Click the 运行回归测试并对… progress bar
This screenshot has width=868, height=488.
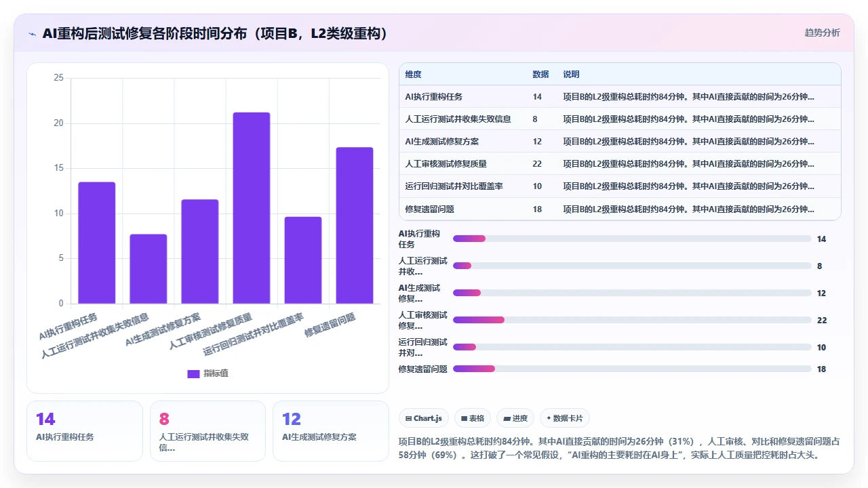coord(632,347)
